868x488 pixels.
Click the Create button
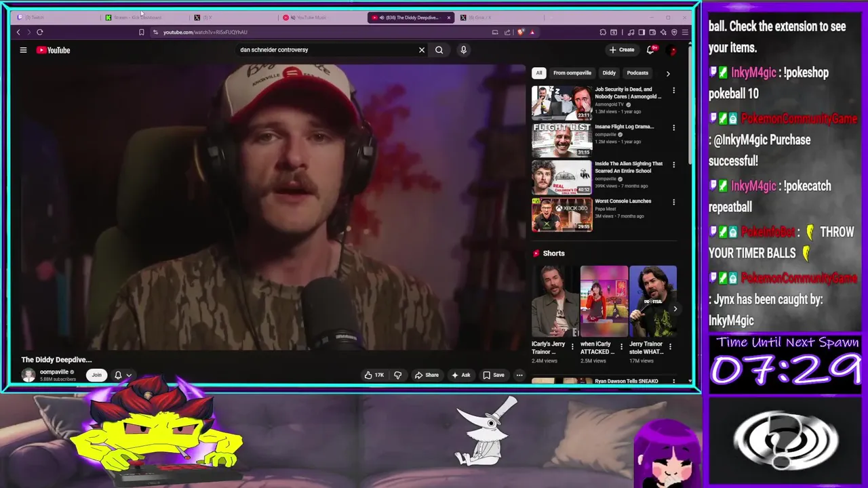[622, 49]
